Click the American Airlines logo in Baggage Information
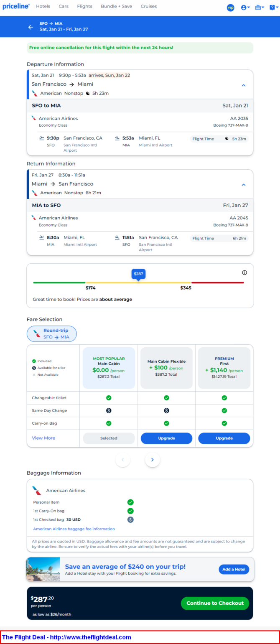This screenshot has height=644, width=280. [37, 491]
